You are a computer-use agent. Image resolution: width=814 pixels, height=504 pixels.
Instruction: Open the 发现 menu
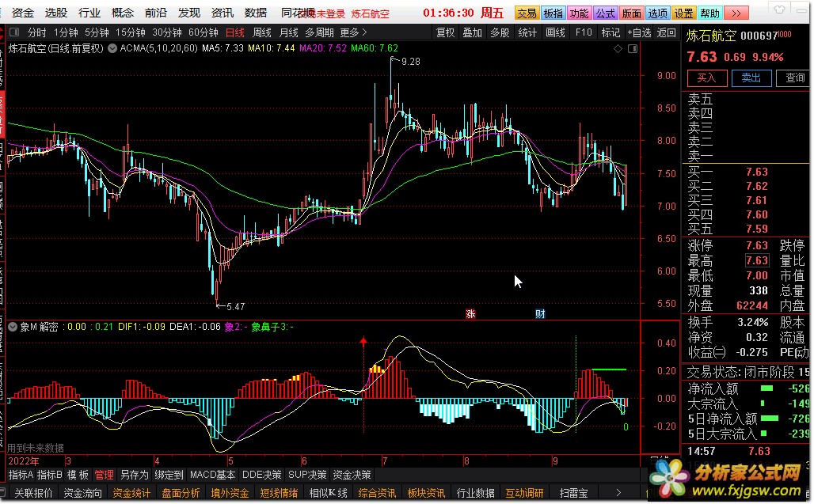[189, 13]
